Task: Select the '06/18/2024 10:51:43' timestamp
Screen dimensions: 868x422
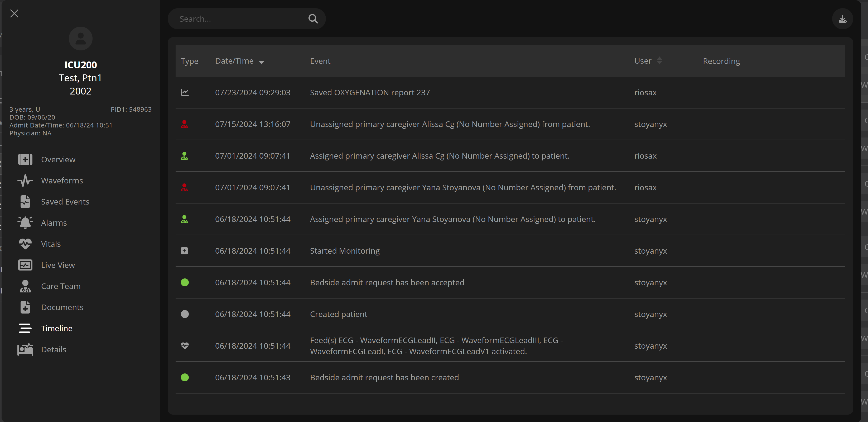Action: point(253,377)
